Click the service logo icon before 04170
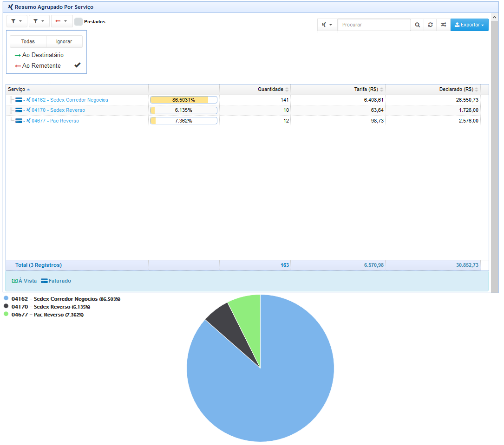The image size is (504, 445). click(x=28, y=110)
